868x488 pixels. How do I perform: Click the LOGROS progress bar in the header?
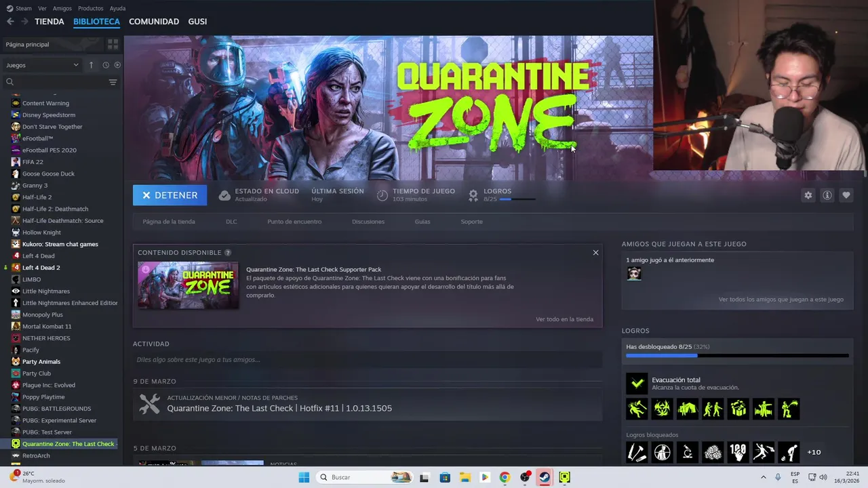click(517, 199)
